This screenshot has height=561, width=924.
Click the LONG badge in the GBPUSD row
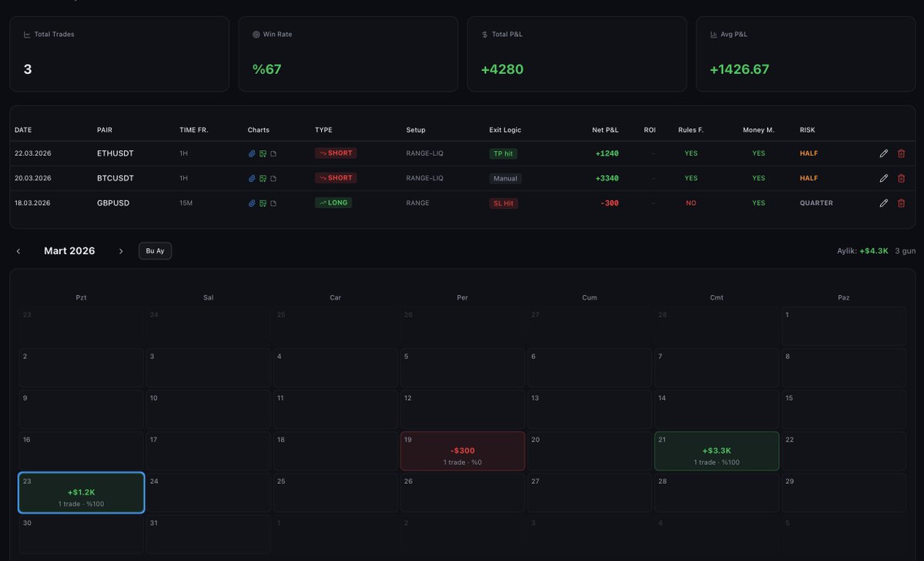click(x=333, y=203)
